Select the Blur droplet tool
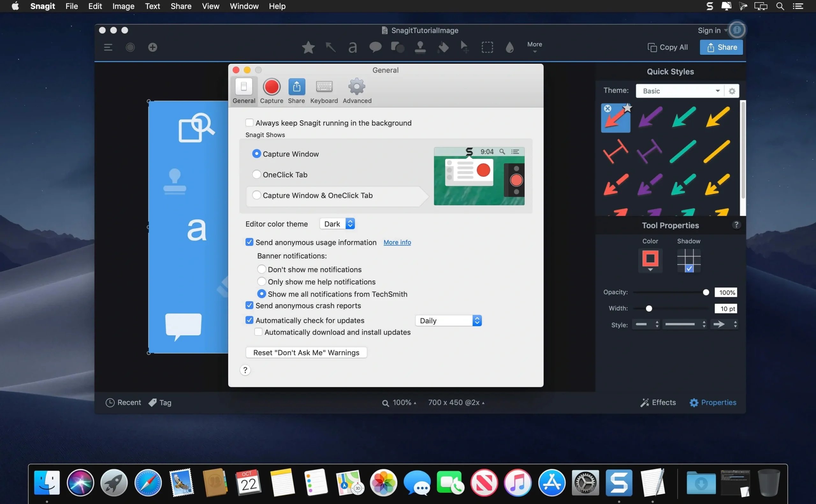 509,47
